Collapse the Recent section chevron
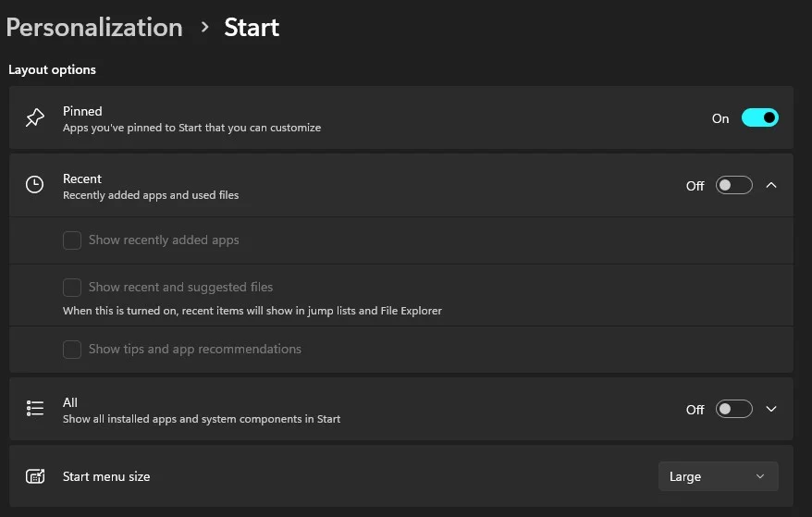This screenshot has width=812, height=517. [771, 185]
